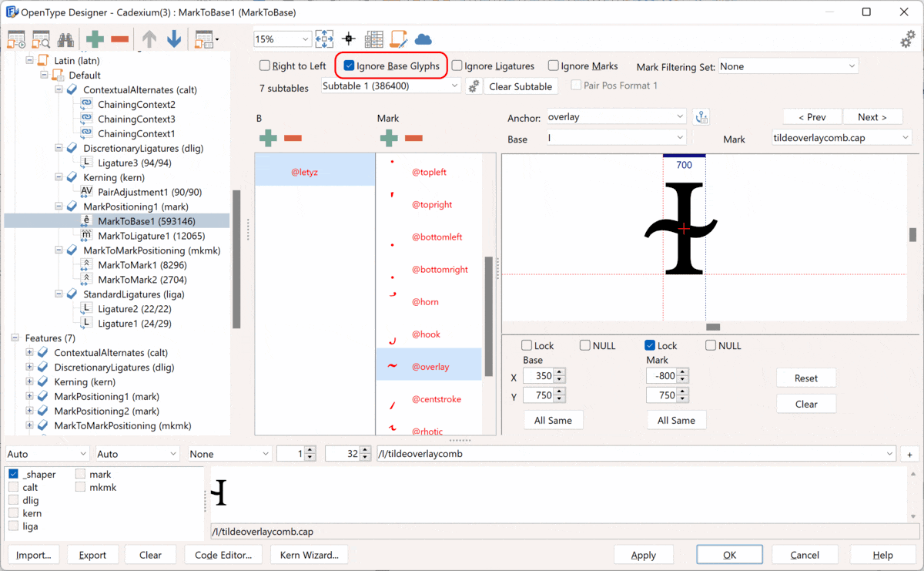The height and width of the screenshot is (571, 924).
Task: Open find with the binoculars icon
Action: (65, 39)
